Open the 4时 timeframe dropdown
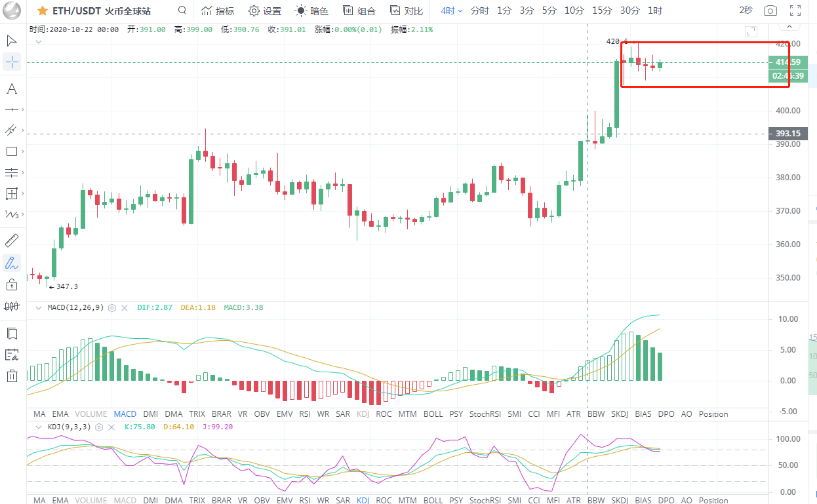Screen dimensions: 817x504 tap(452, 10)
